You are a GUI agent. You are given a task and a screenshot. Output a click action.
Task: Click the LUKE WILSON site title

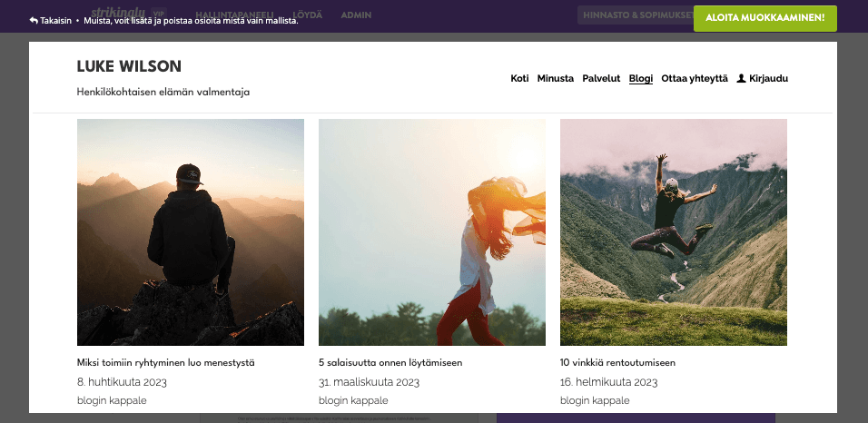[129, 66]
